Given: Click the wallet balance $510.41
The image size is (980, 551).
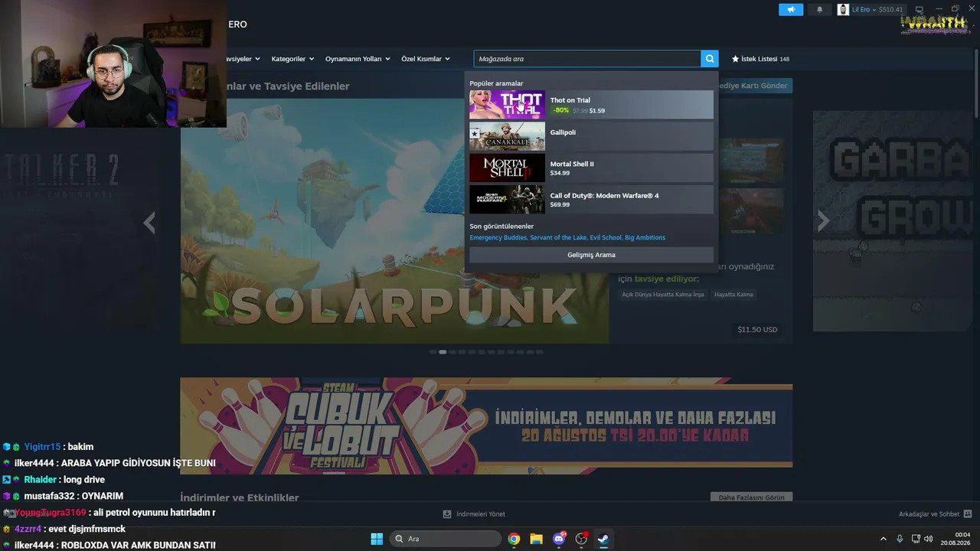Looking at the screenshot, I should pyautogui.click(x=890, y=9).
